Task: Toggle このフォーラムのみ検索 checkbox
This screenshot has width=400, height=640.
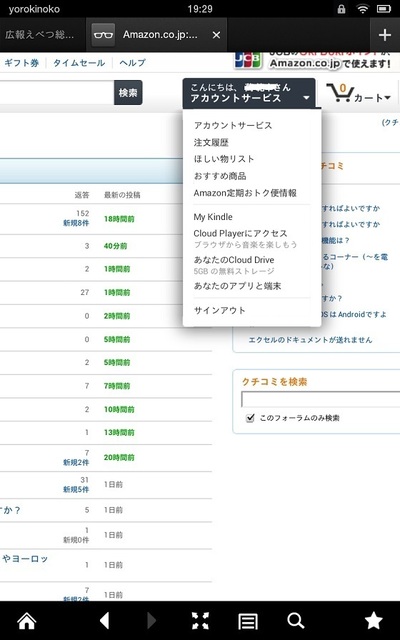Action: click(250, 418)
